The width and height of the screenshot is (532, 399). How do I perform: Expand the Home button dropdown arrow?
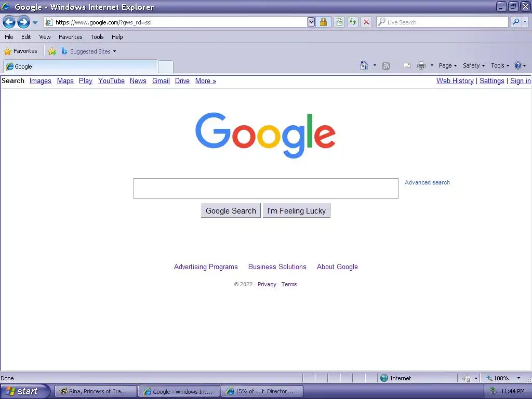(375, 65)
